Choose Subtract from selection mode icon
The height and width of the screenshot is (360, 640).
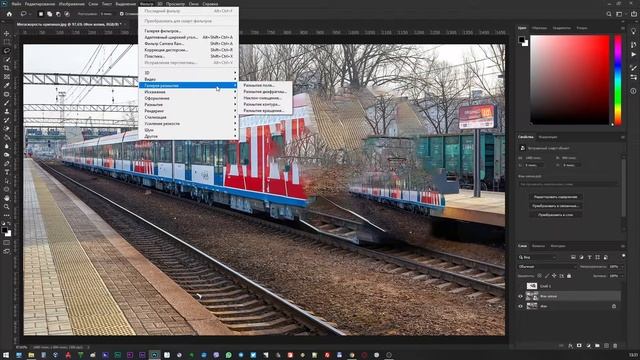coord(58,14)
